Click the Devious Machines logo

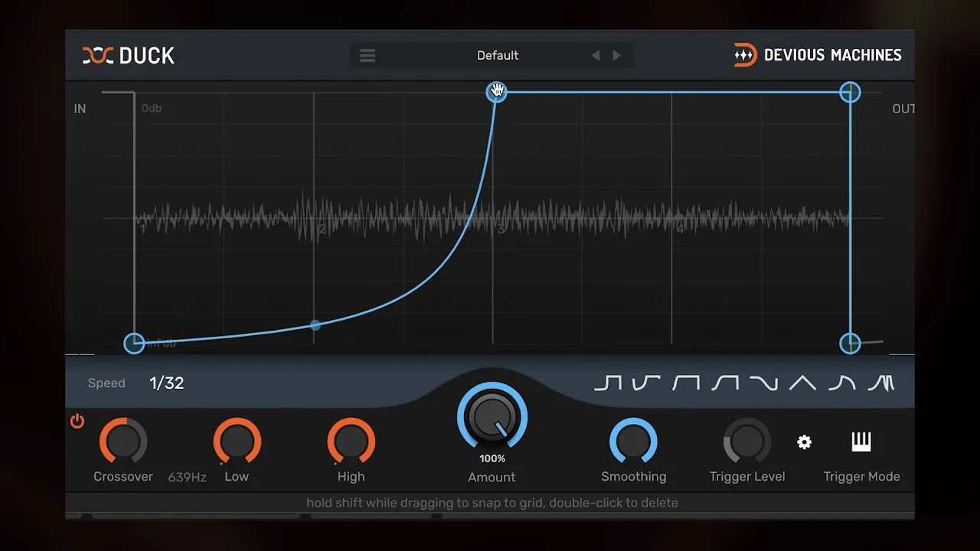click(817, 55)
